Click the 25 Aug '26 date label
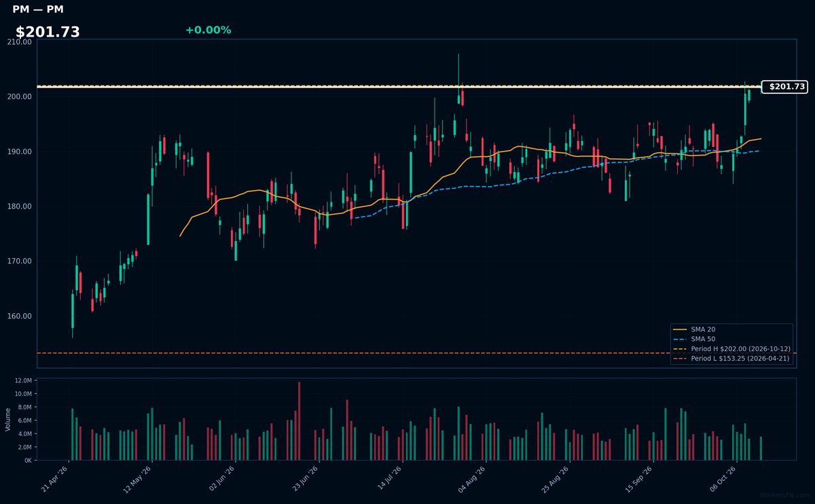Image resolution: width=815 pixels, height=504 pixels. click(x=556, y=479)
